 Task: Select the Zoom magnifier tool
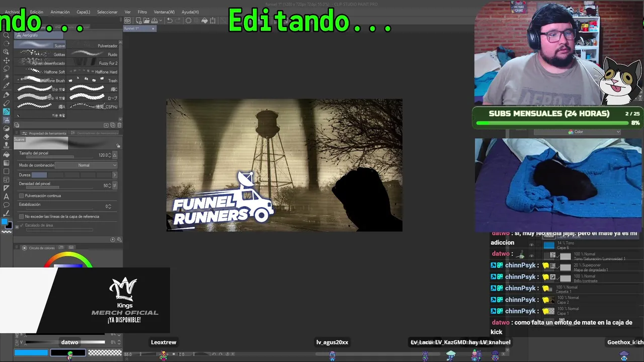pyautogui.click(x=7, y=35)
